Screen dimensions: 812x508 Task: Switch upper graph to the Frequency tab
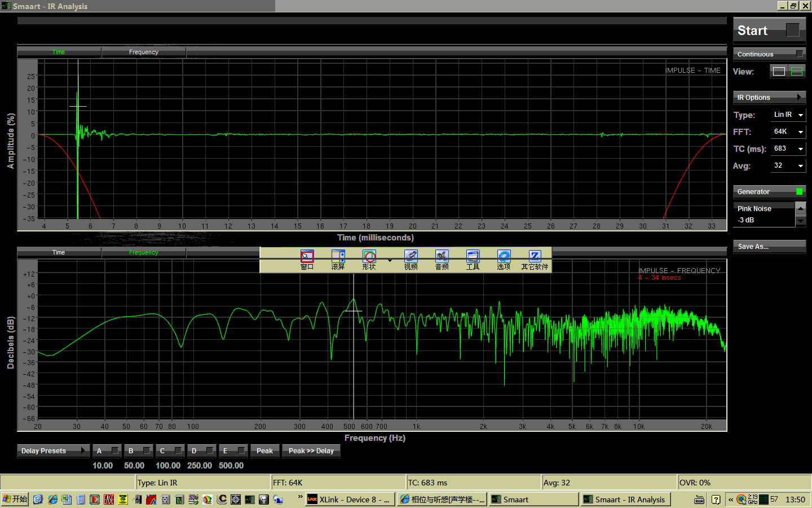(x=144, y=52)
